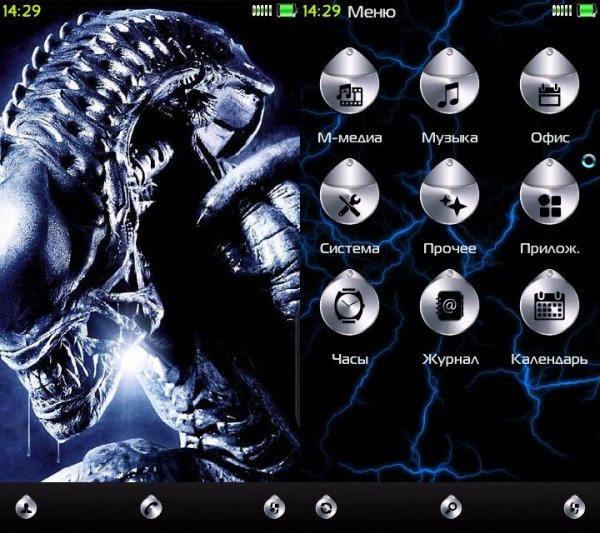Viewport: 600px width, 533px height.
Task: Tap the magnifier search icon
Action: pos(451,507)
